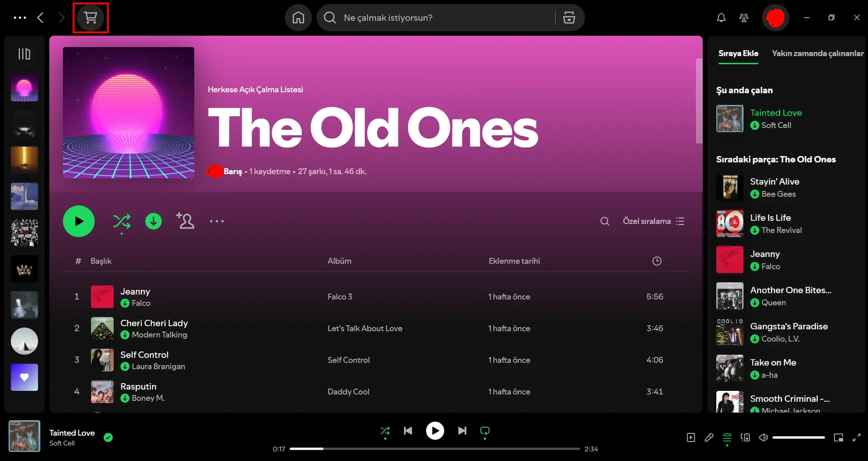This screenshot has width=868, height=461.
Task: Open playlist more options dots
Action: tap(217, 221)
